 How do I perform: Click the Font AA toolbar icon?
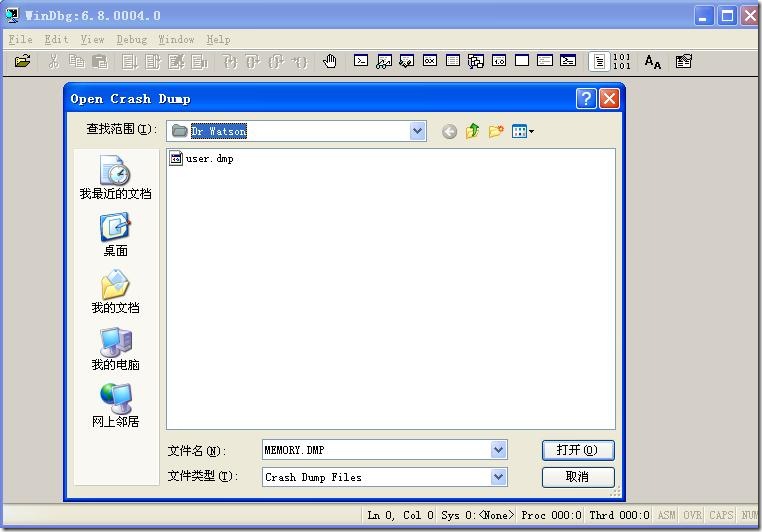(x=653, y=62)
